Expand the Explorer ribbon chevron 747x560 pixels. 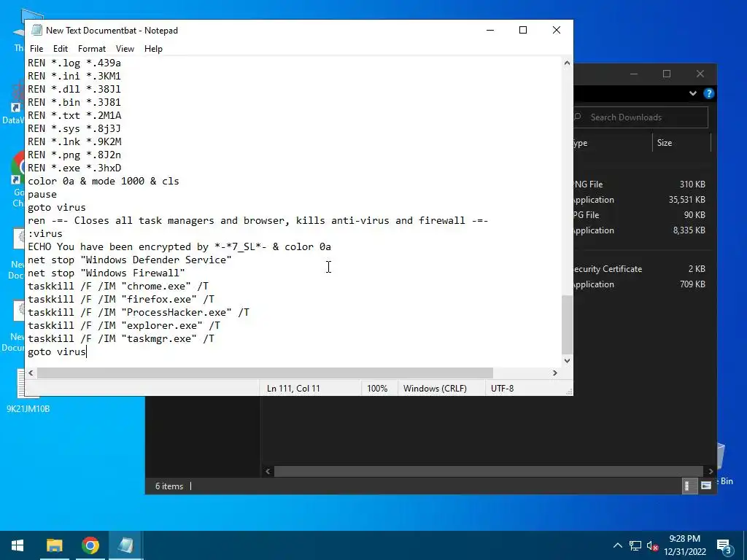pos(693,93)
